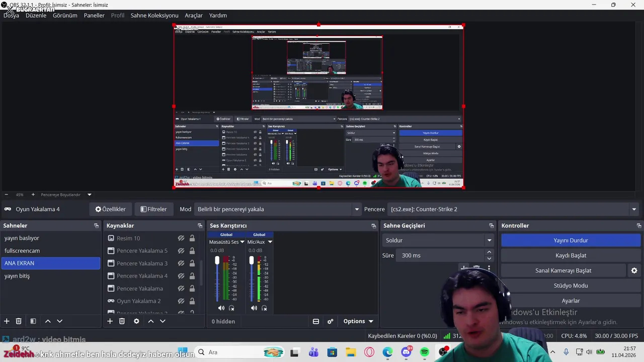Toggle monitoring headphone for Masaüstü Ses
Screen dimensions: 644x362
pos(231,308)
